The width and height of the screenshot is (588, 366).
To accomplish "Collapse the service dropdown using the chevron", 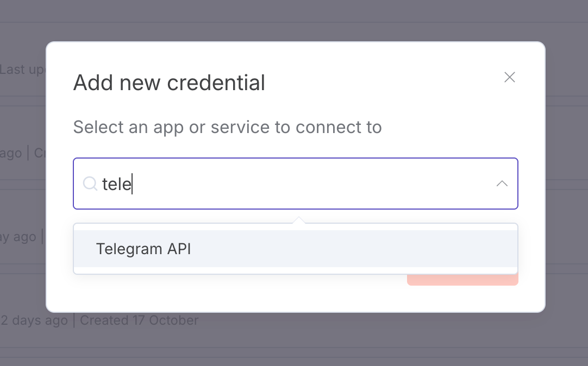I will tap(502, 184).
